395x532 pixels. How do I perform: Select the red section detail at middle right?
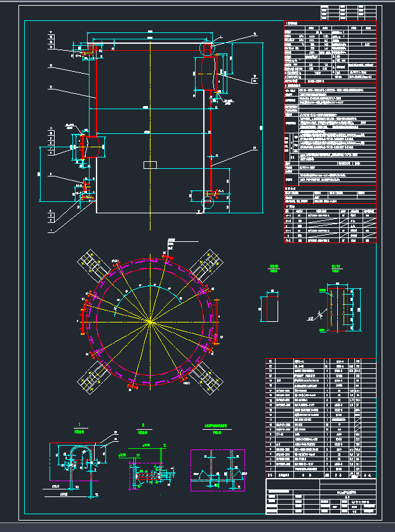[x=342, y=307]
